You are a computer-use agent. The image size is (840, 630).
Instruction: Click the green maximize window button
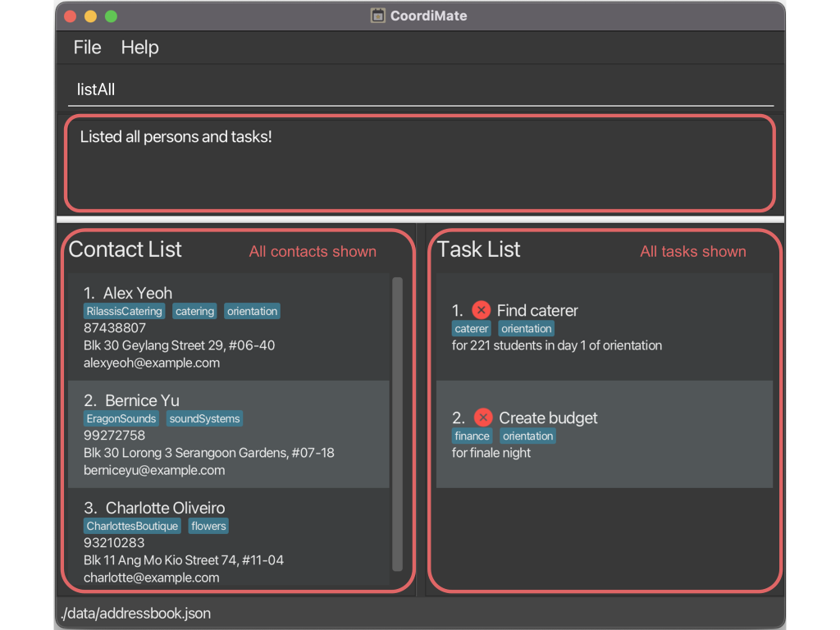[x=111, y=16]
